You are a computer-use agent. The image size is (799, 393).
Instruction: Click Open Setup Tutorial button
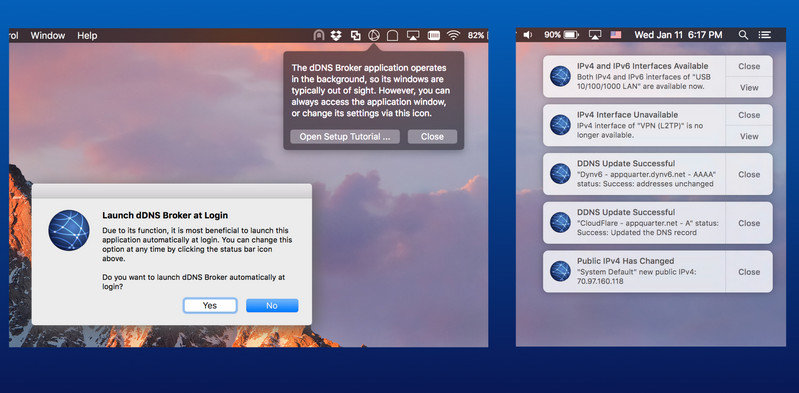pyautogui.click(x=345, y=137)
